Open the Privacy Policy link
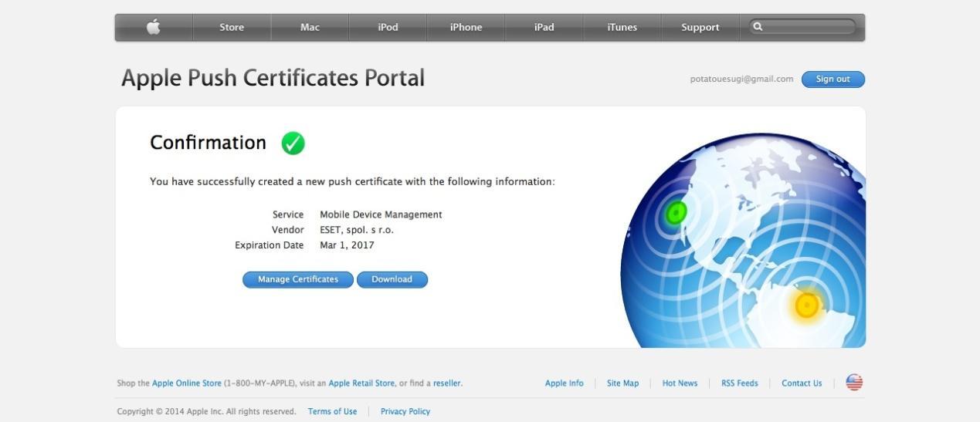 405,412
